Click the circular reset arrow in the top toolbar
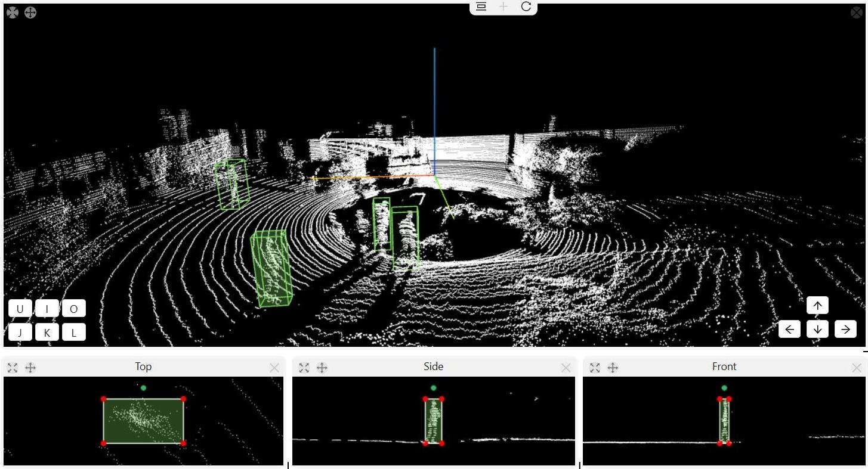This screenshot has width=868, height=469. point(526,7)
